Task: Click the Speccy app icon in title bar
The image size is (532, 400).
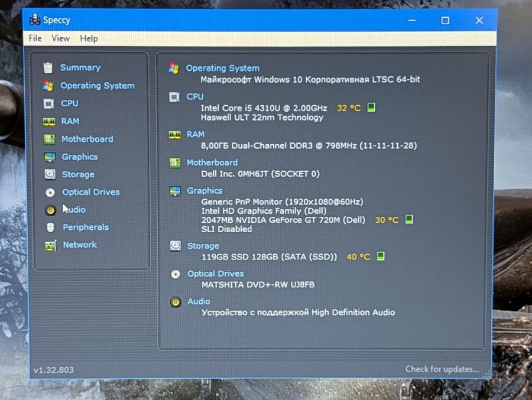Action: 35,19
